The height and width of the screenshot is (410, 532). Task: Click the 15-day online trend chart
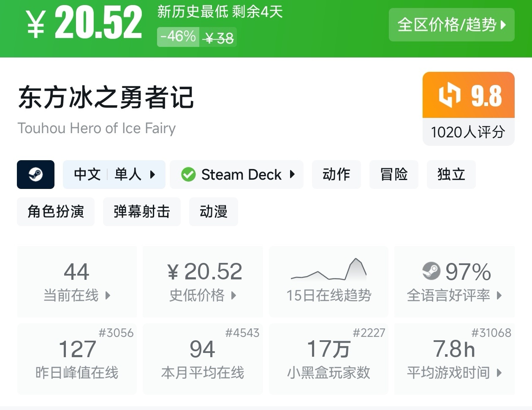[x=328, y=270]
